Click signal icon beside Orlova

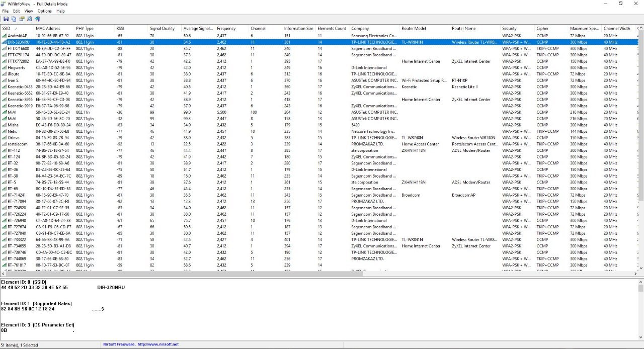coord(4,137)
